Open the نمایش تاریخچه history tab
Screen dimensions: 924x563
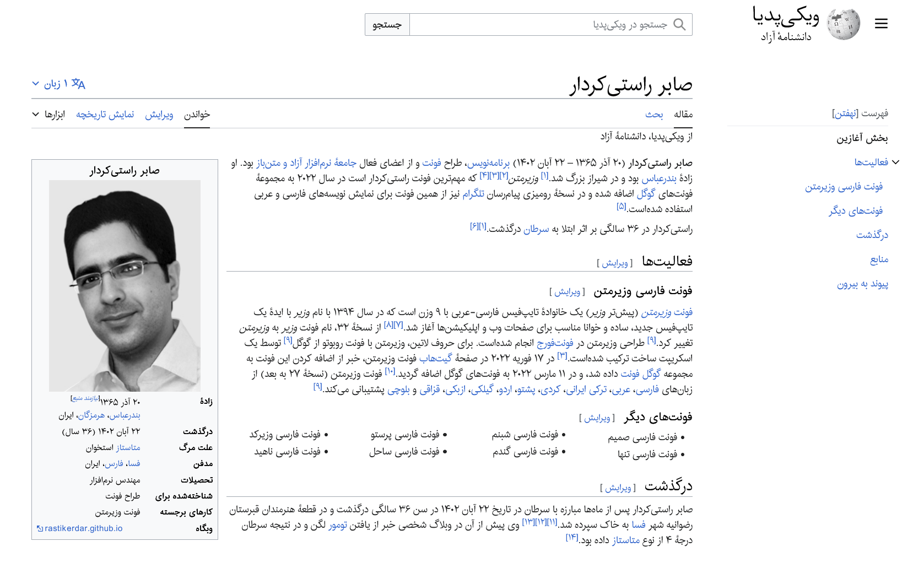coord(105,115)
